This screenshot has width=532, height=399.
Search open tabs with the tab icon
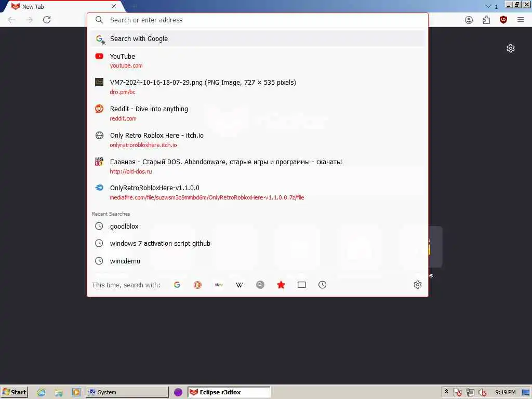[x=302, y=285]
